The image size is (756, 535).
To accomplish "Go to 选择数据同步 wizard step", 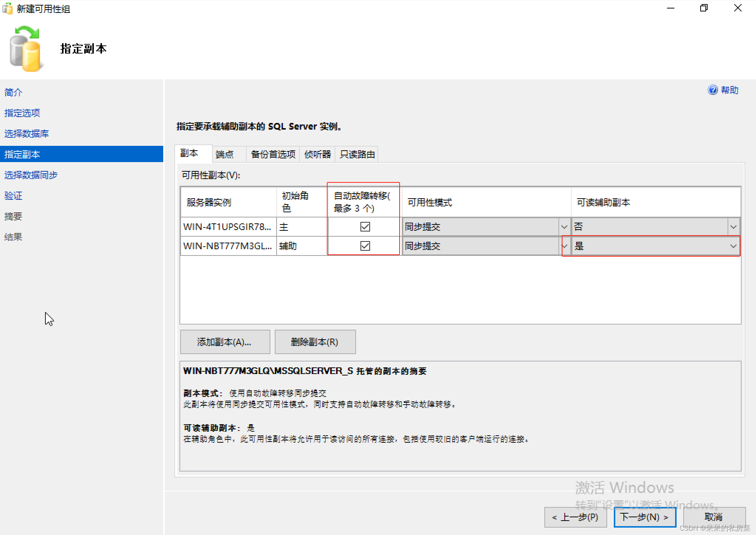I will click(x=31, y=175).
